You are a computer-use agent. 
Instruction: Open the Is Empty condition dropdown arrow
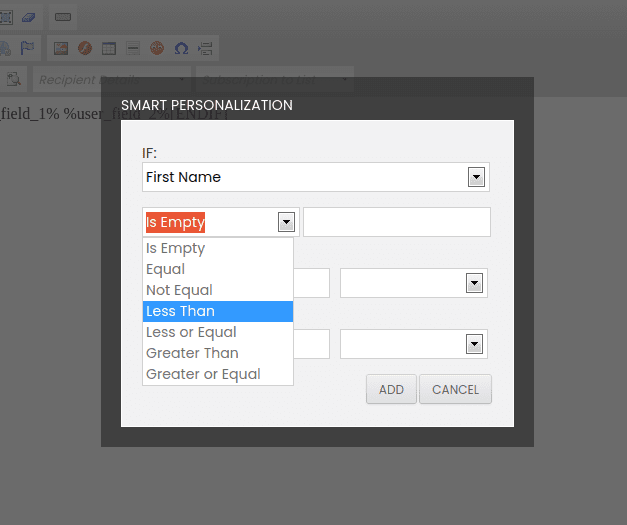(286, 222)
